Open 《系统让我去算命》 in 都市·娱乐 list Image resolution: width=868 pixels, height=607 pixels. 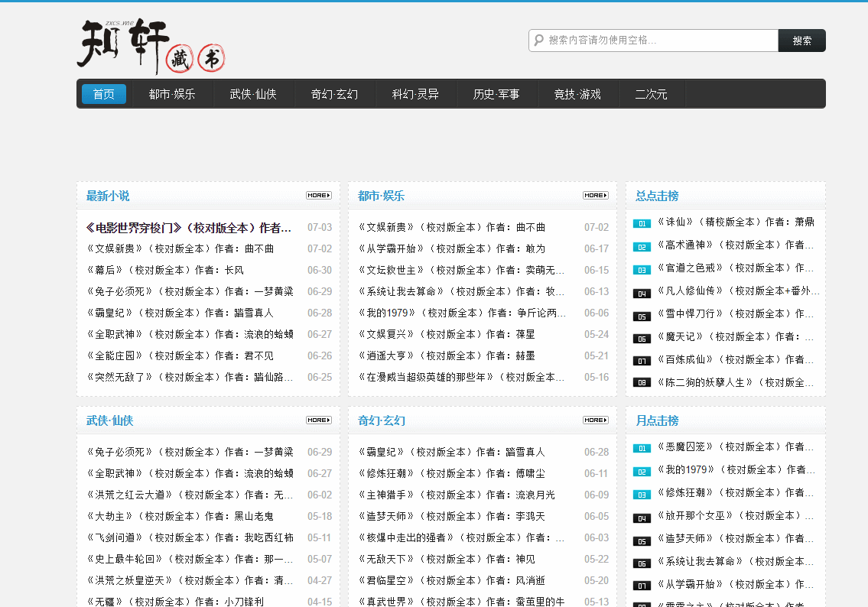[x=461, y=291]
